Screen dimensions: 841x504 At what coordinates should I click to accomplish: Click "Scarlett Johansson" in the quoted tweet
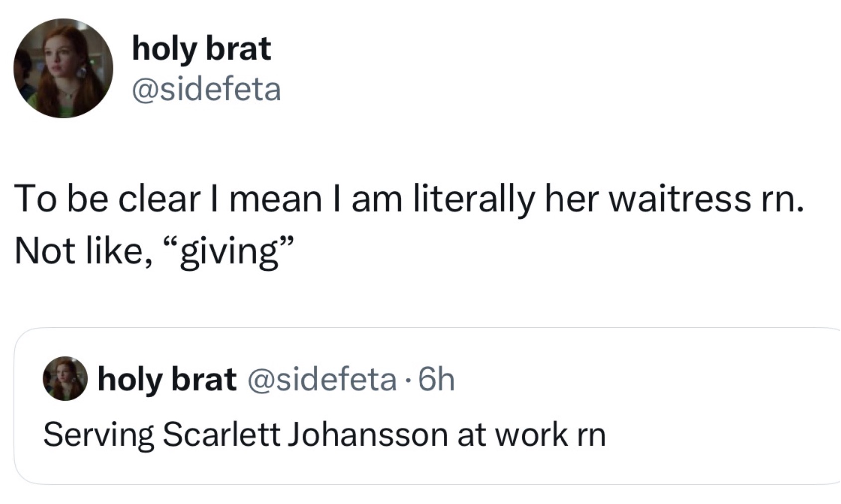[x=305, y=435]
